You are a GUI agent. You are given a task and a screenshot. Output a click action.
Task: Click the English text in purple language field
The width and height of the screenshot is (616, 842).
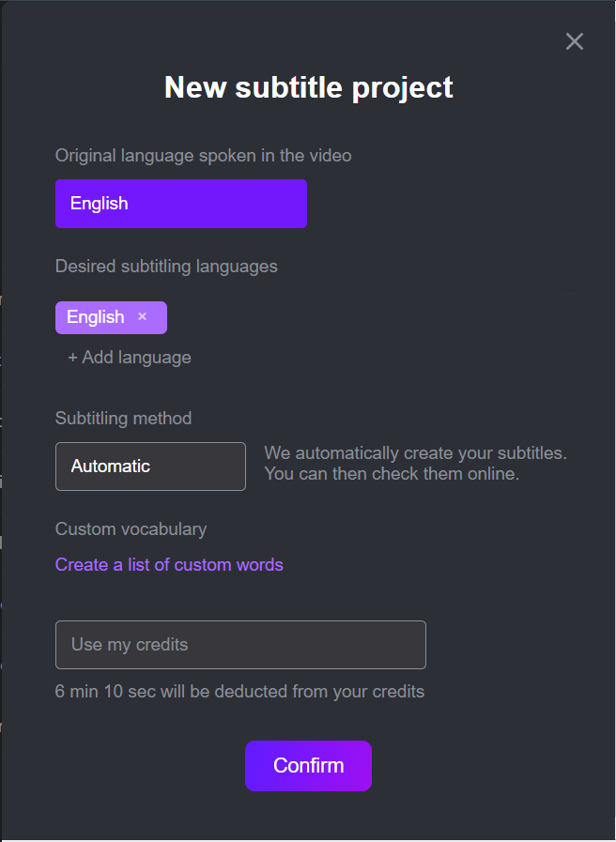click(x=100, y=204)
